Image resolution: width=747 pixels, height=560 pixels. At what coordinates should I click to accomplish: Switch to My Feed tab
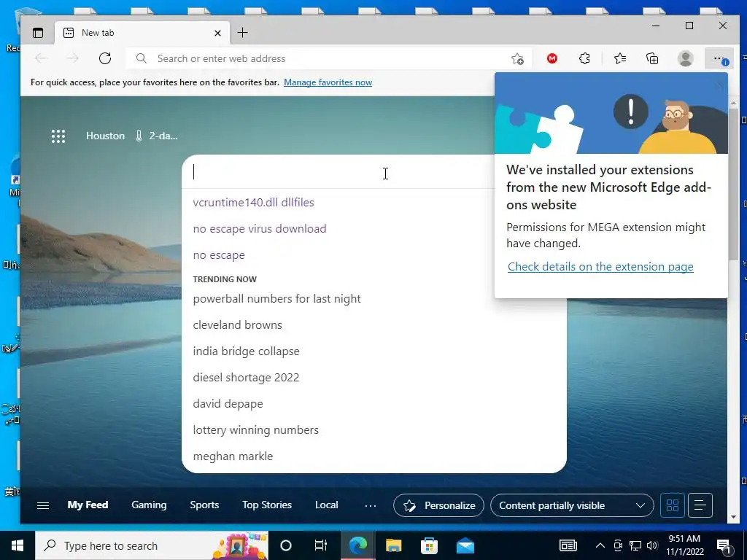click(88, 505)
